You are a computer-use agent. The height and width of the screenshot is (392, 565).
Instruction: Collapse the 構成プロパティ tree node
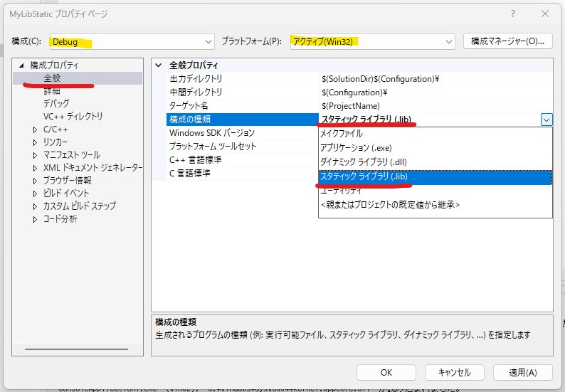(x=21, y=65)
